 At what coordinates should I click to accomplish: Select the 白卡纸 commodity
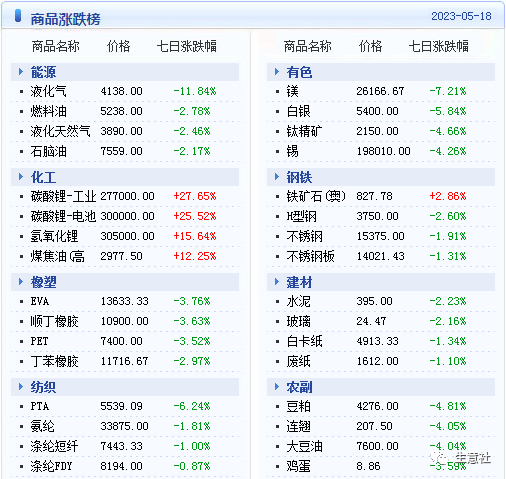pyautogui.click(x=304, y=341)
